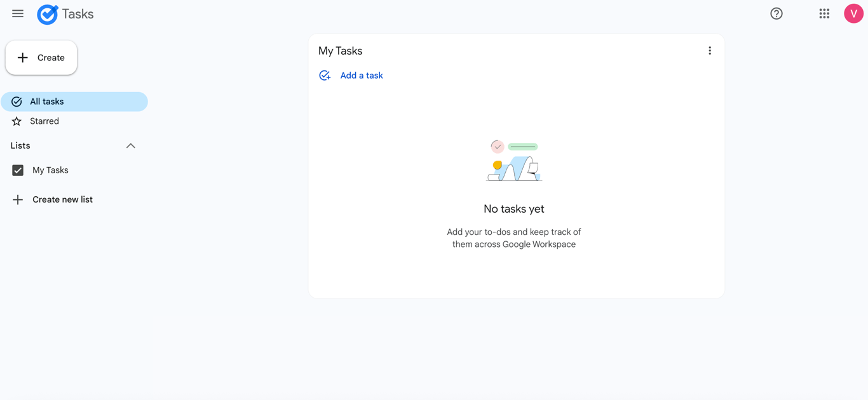Image resolution: width=868 pixels, height=400 pixels.
Task: Expand the three-dot menu in My Tasks
Action: (x=710, y=50)
